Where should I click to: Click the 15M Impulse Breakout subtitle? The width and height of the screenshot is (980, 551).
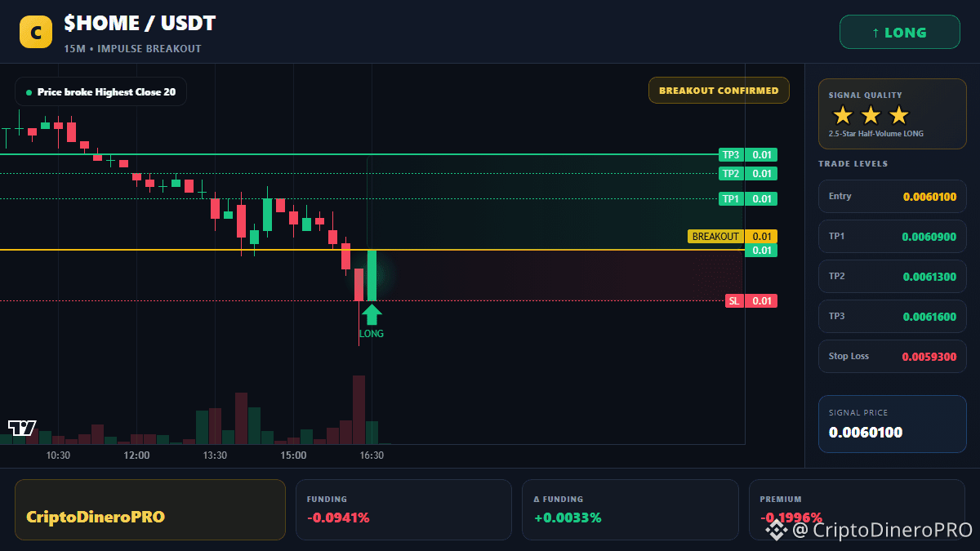coord(132,49)
